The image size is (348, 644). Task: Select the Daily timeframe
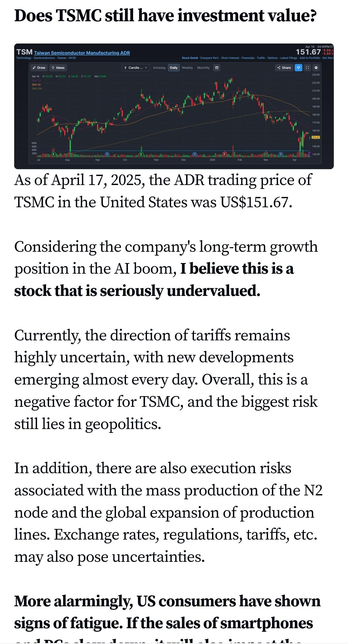tap(174, 68)
